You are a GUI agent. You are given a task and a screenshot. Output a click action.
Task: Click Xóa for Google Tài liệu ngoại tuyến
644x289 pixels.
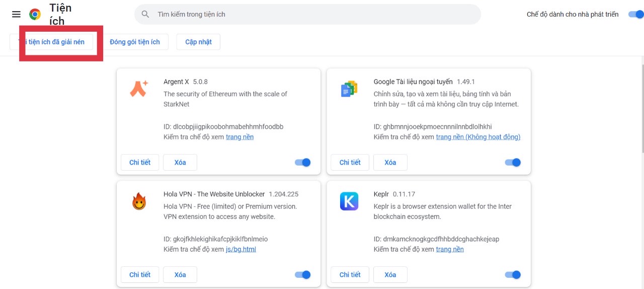coord(390,162)
